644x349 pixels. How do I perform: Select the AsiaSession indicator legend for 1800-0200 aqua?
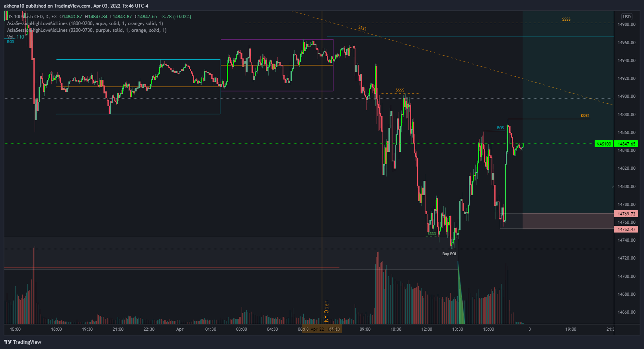[85, 23]
